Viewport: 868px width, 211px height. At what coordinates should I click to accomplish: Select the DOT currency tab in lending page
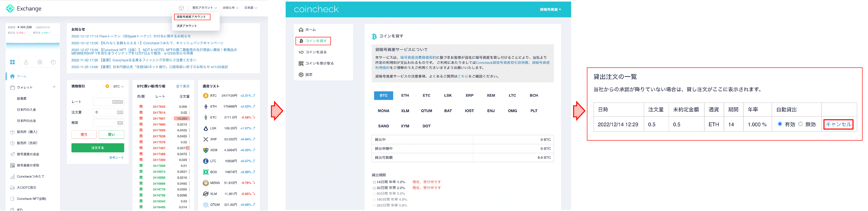tap(427, 126)
